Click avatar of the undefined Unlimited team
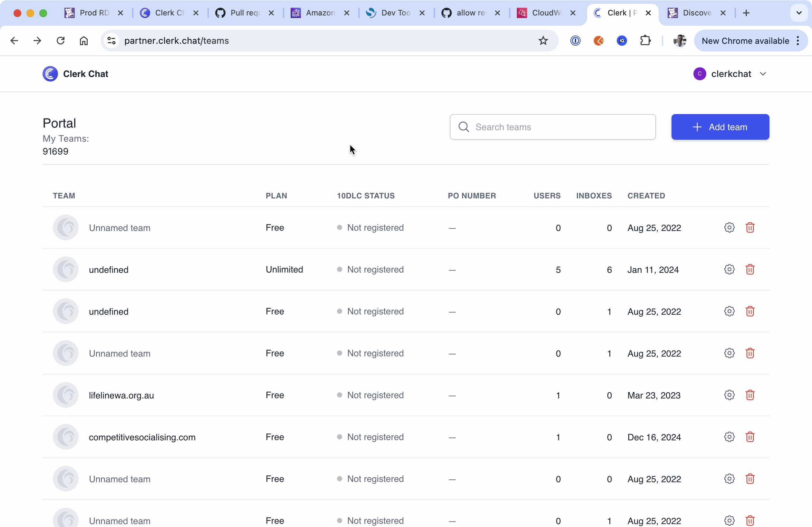The width and height of the screenshot is (812, 527). pyautogui.click(x=66, y=270)
